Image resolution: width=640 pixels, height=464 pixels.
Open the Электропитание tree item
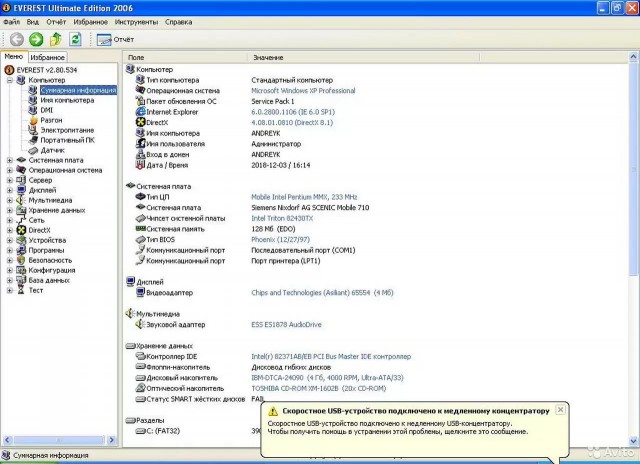67,130
